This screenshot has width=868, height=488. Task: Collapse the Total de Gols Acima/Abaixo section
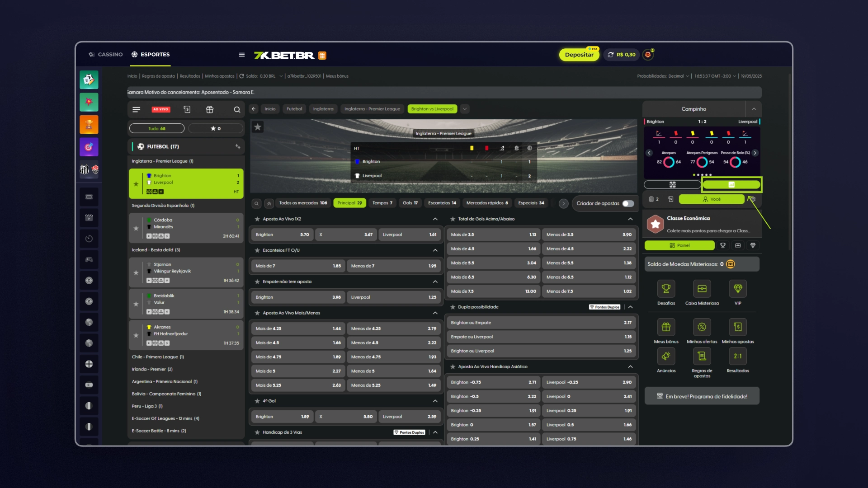(x=630, y=219)
